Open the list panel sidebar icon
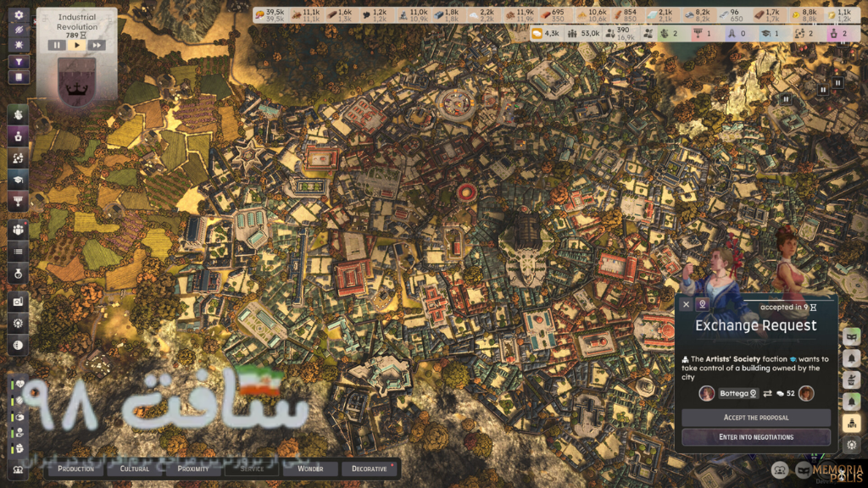Viewport: 868px width, 488px height. 19,252
